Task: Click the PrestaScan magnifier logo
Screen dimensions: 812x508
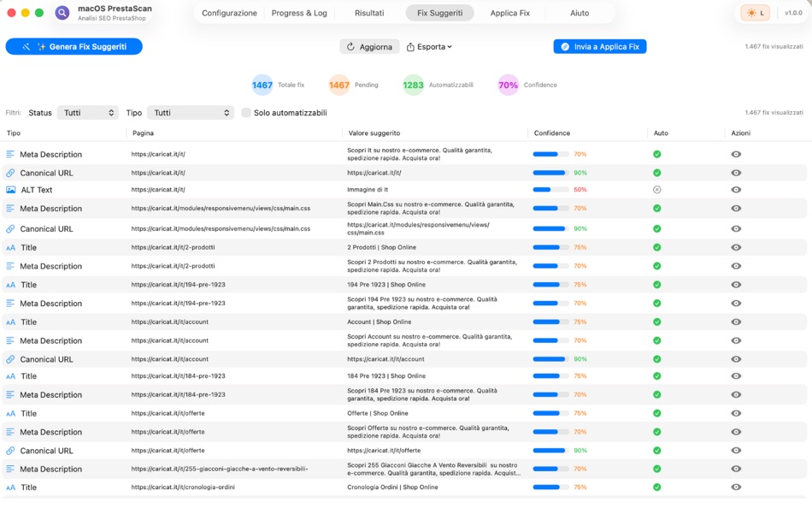Action: [62, 12]
